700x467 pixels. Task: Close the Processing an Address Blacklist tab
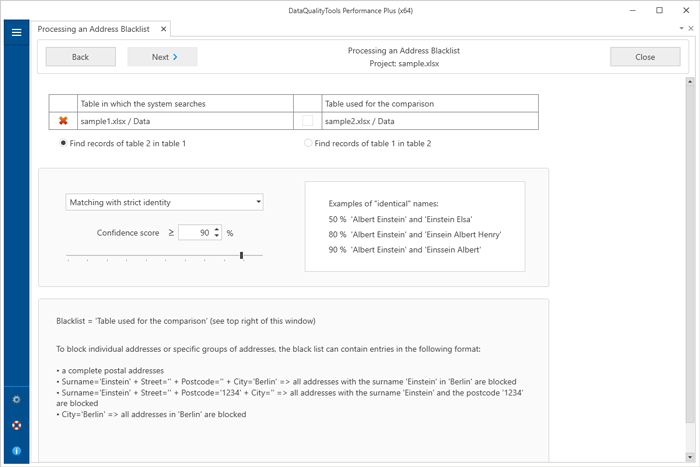(163, 29)
